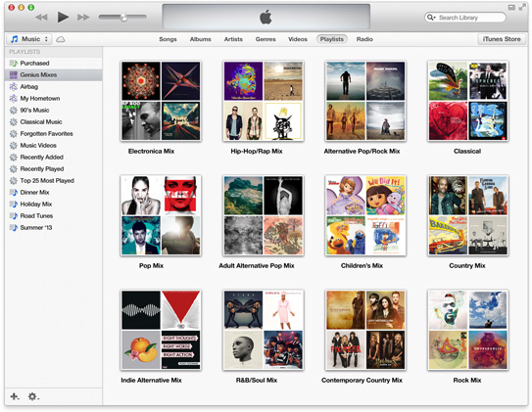The width and height of the screenshot is (532, 412).
Task: Open the Summer '13 playlist icon
Action: click(14, 227)
